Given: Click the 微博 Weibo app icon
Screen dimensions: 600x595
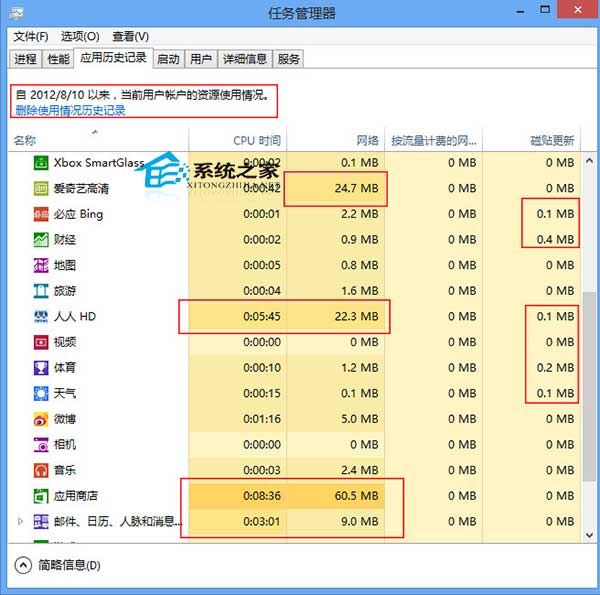Looking at the screenshot, I should (x=41, y=419).
